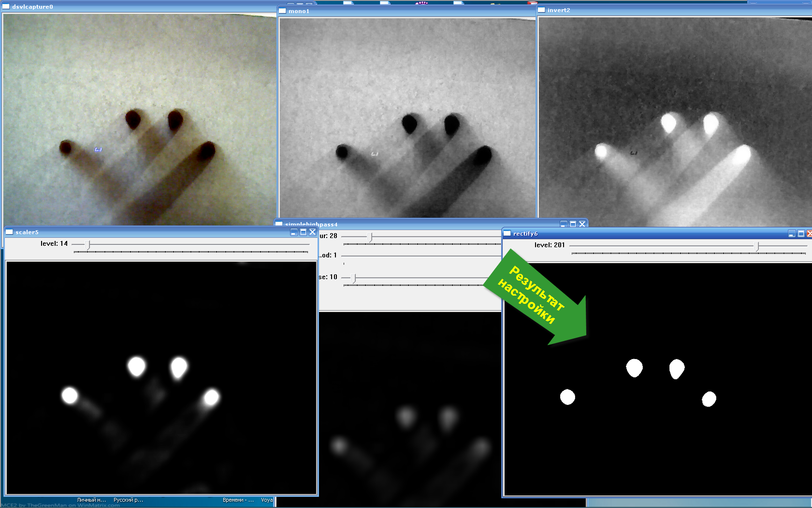Screen dimensions: 812x508
Task: Click the "level: 14" label
Action: (x=54, y=244)
